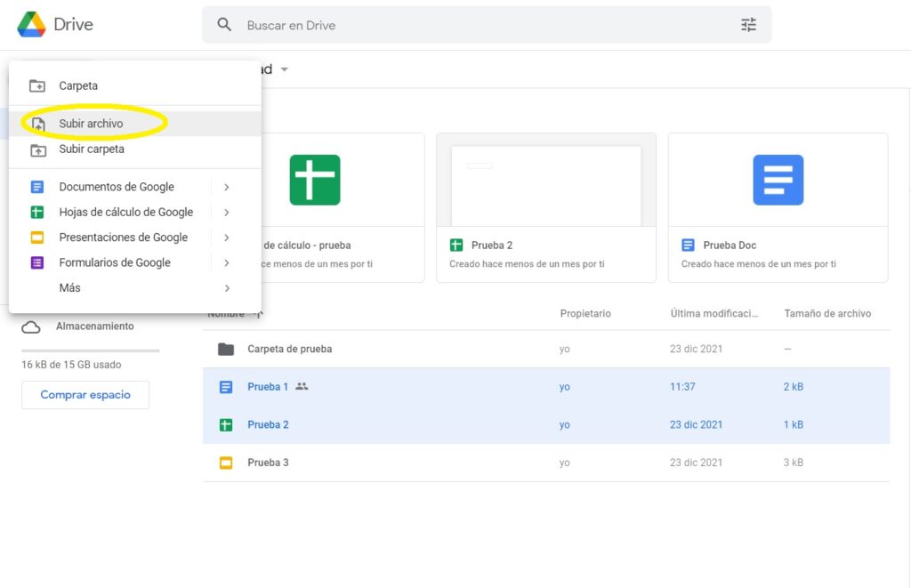Select Documentos de Google menu entry

pos(135,187)
